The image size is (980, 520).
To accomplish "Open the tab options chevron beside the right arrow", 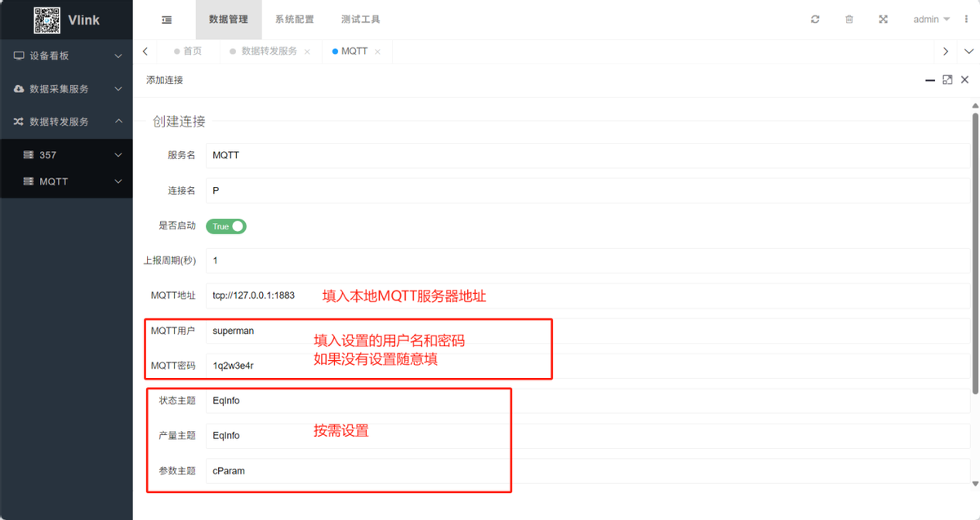I will point(967,51).
